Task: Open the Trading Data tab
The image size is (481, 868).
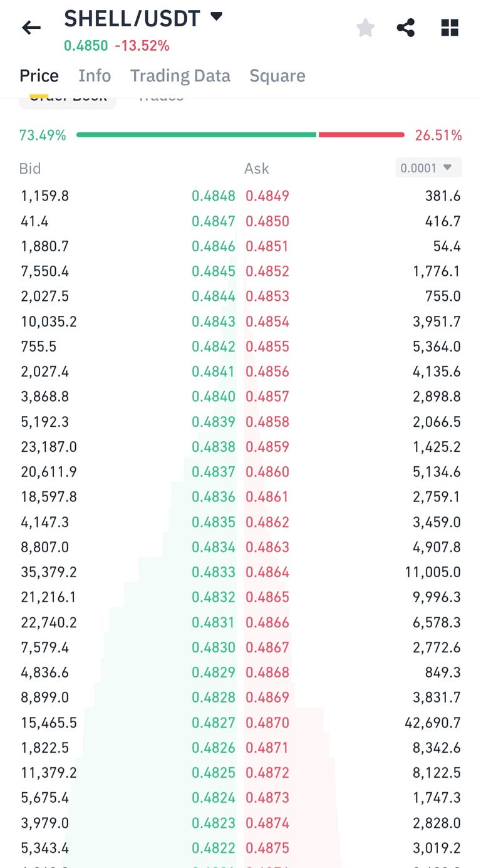Action: [180, 76]
